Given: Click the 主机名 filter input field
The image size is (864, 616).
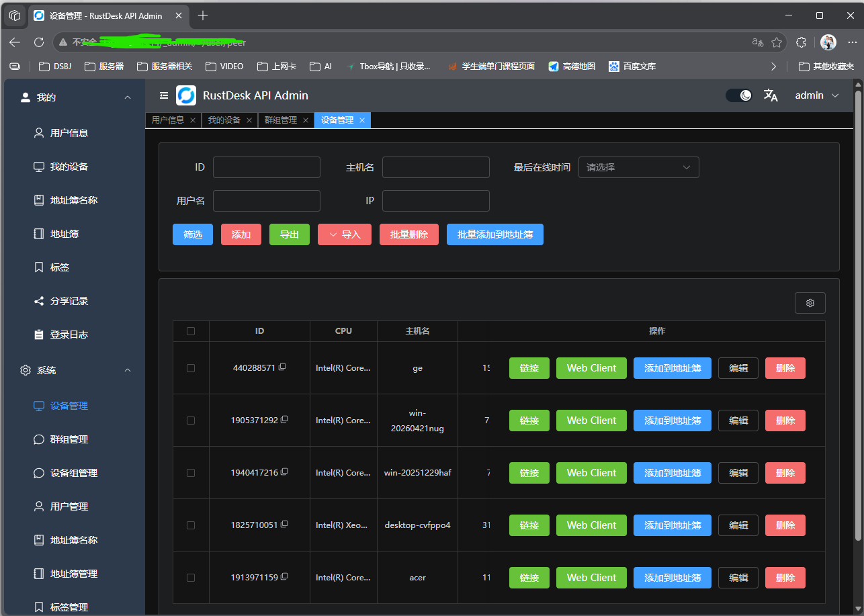Looking at the screenshot, I should [x=435, y=167].
